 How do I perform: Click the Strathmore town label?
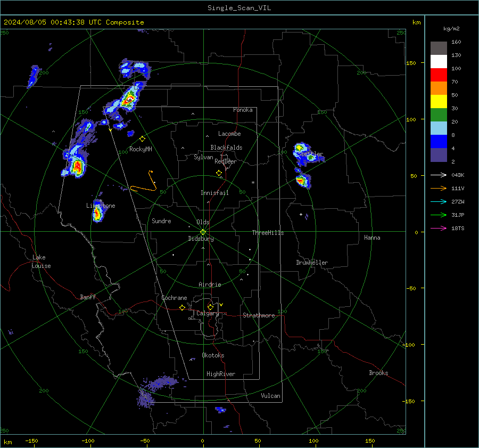pos(259,315)
